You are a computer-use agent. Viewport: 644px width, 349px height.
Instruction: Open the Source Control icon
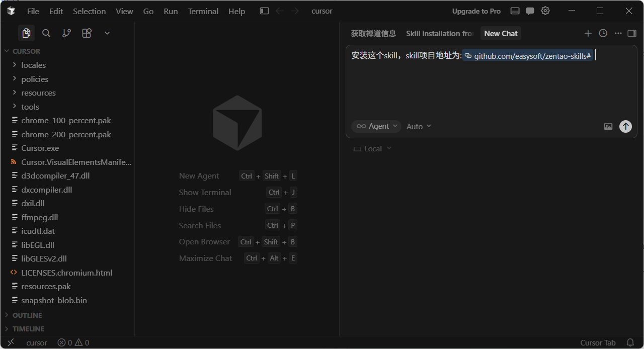click(x=66, y=33)
